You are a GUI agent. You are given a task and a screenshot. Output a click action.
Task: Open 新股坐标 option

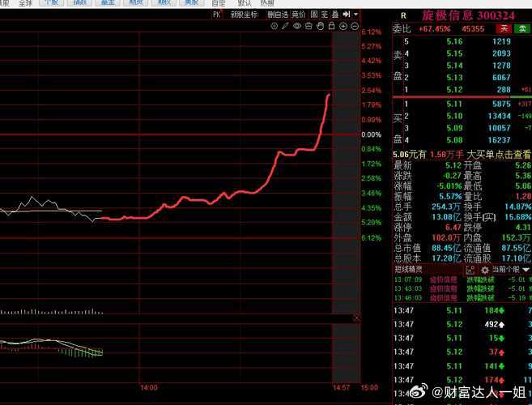pos(244,15)
